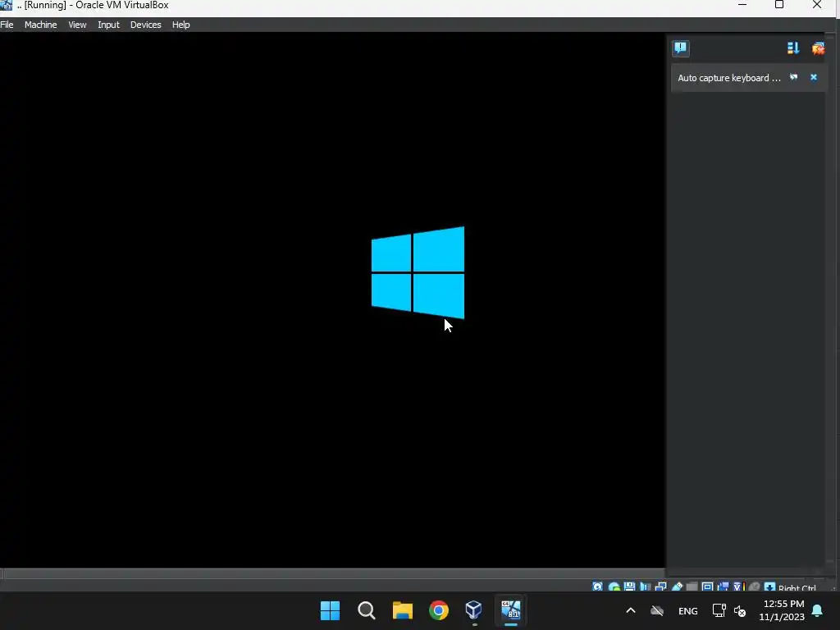Viewport: 840px width, 630px height.
Task: Click the hard disk activity status icon
Action: pyautogui.click(x=597, y=587)
